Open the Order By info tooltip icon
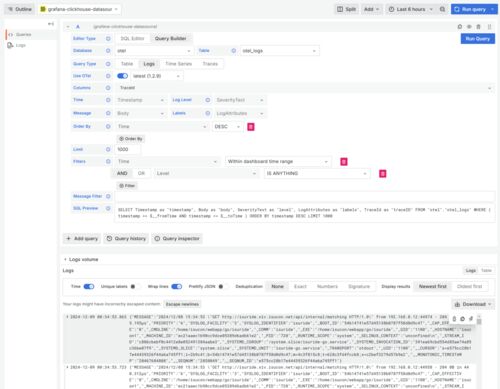500x389 pixels. [x=108, y=126]
